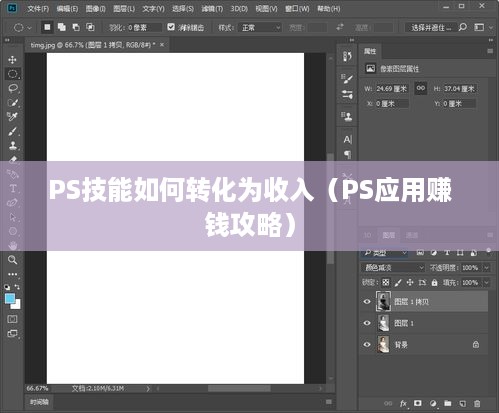Add layer mask icon
499x413 pixels.
(417, 403)
